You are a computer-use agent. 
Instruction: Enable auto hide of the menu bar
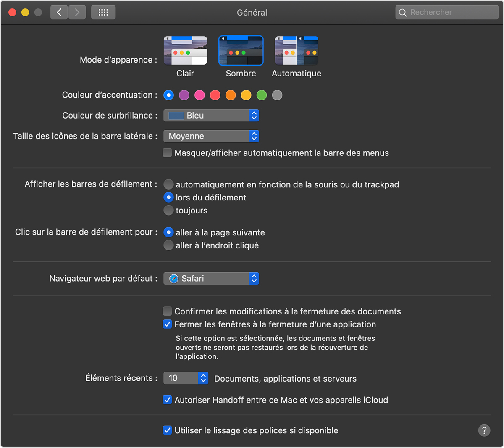pos(168,153)
